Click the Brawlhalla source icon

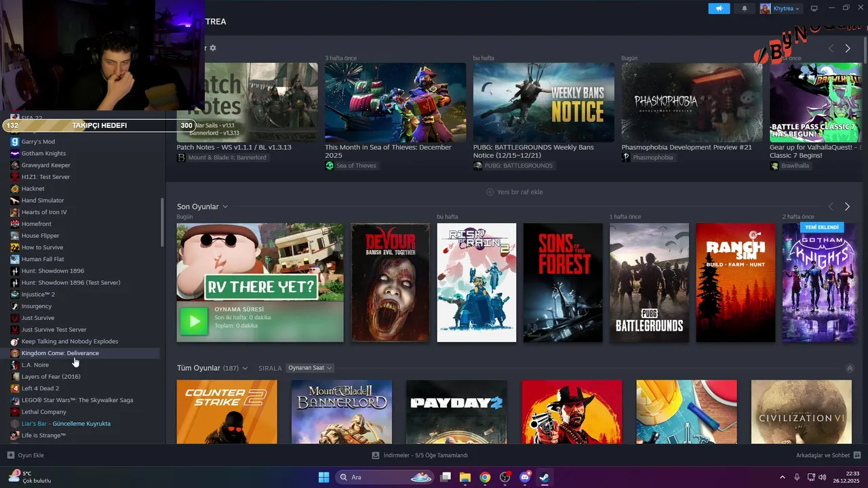(x=774, y=165)
